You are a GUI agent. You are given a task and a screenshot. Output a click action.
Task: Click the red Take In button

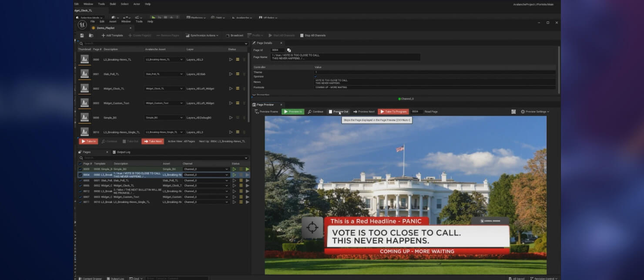coord(88,141)
